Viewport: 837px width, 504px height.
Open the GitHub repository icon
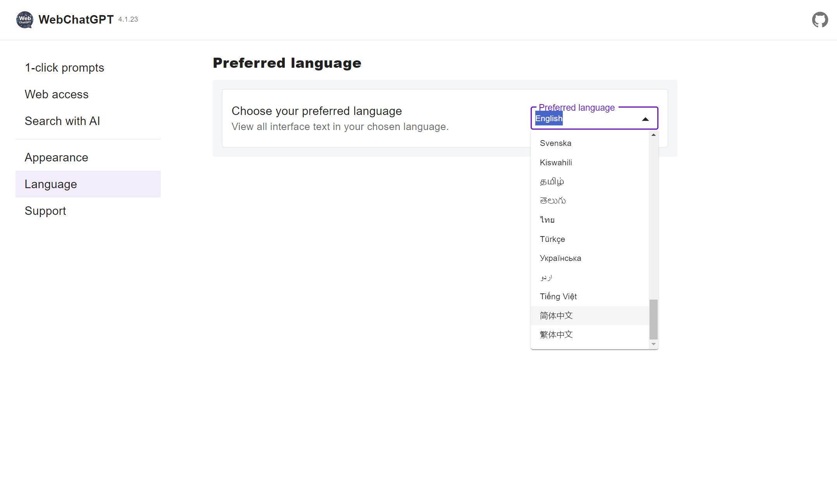coord(820,20)
